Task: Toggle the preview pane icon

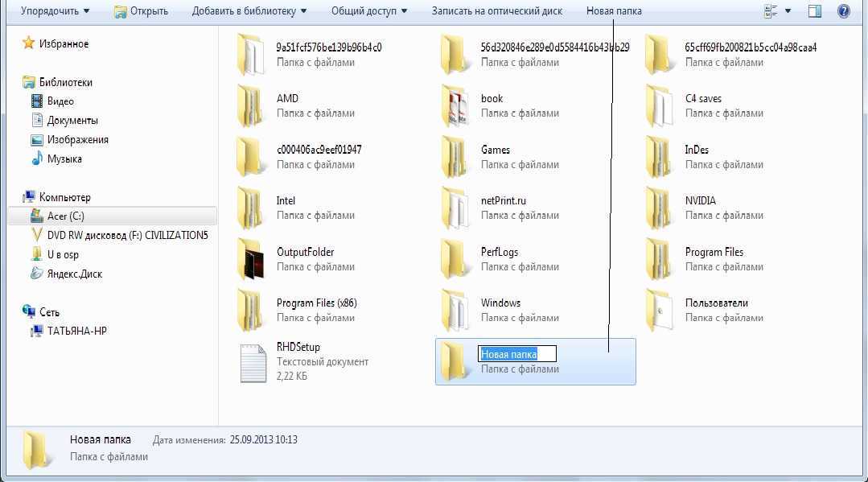Action: click(815, 11)
